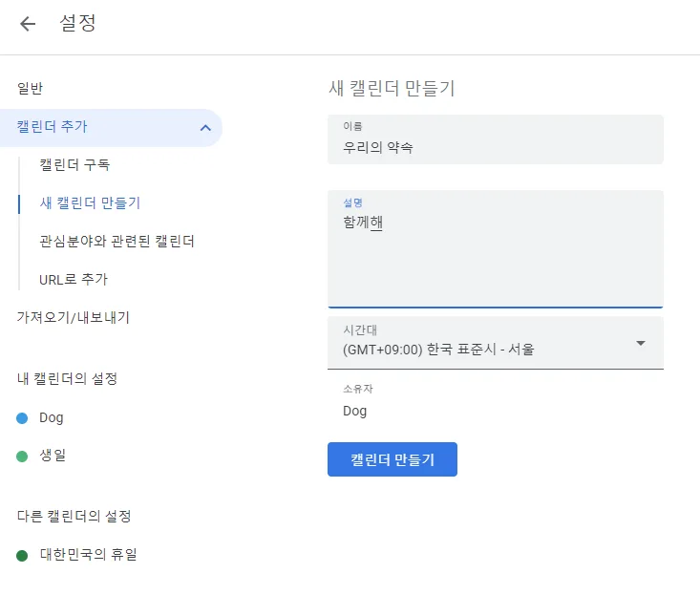
Task: Collapse the 캘린더 추가 section chevron
Action: tap(205, 128)
